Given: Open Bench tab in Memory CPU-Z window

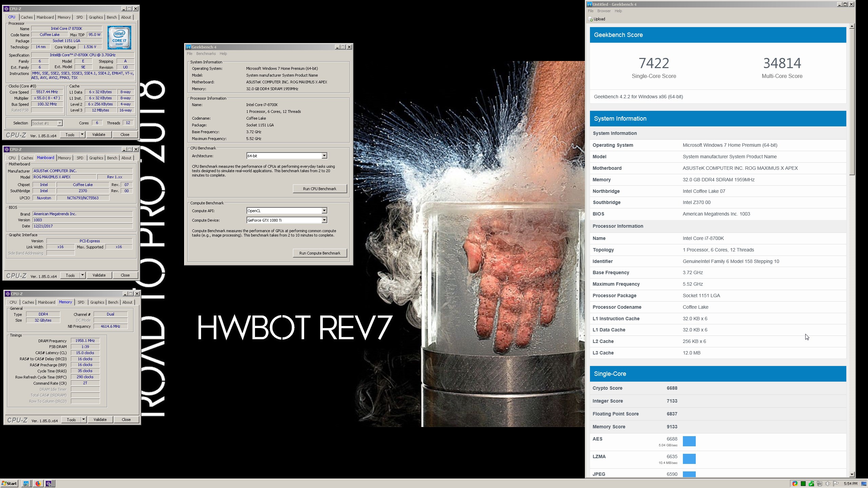Looking at the screenshot, I should tap(113, 302).
